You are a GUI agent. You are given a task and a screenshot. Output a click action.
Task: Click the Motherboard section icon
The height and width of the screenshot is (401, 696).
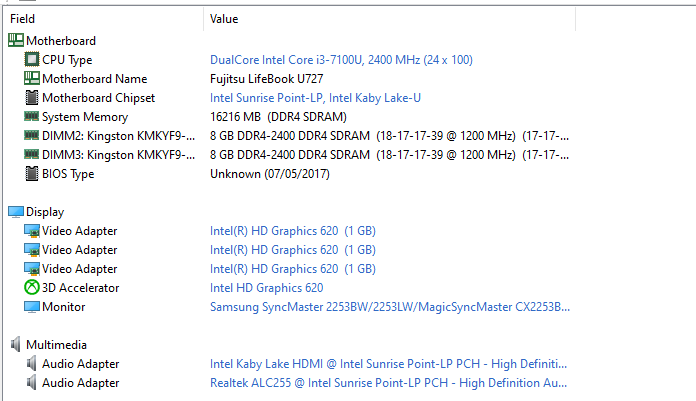(x=16, y=40)
